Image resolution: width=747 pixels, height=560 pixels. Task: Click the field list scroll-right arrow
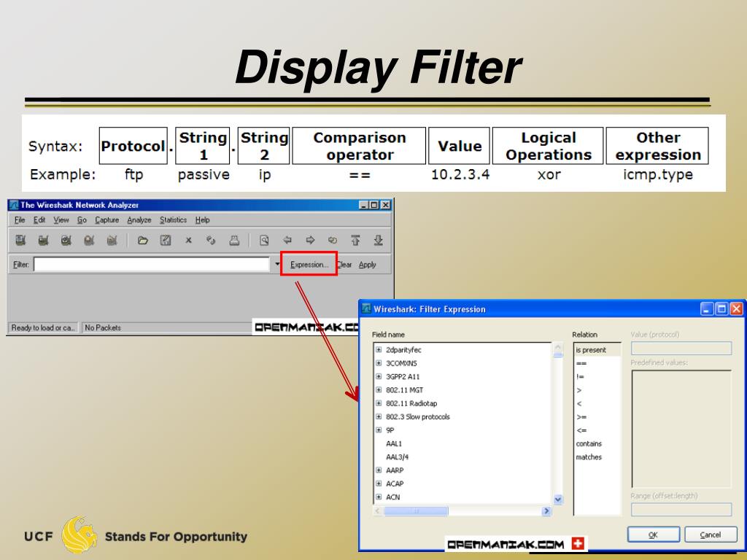pyautogui.click(x=546, y=511)
